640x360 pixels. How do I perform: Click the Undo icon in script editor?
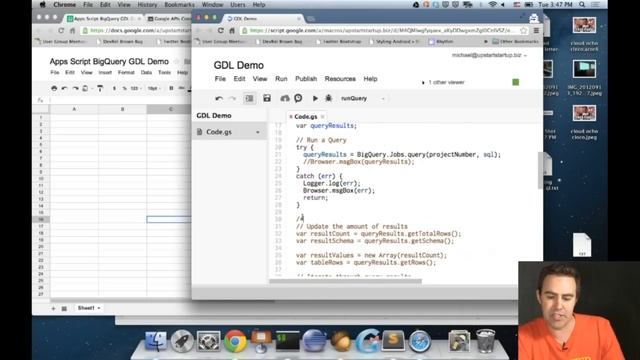(219, 98)
